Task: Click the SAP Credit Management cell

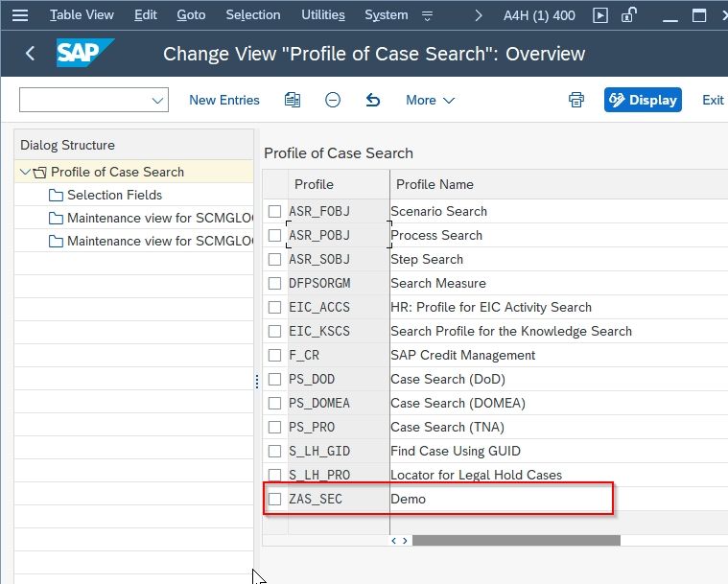Action: click(x=559, y=355)
